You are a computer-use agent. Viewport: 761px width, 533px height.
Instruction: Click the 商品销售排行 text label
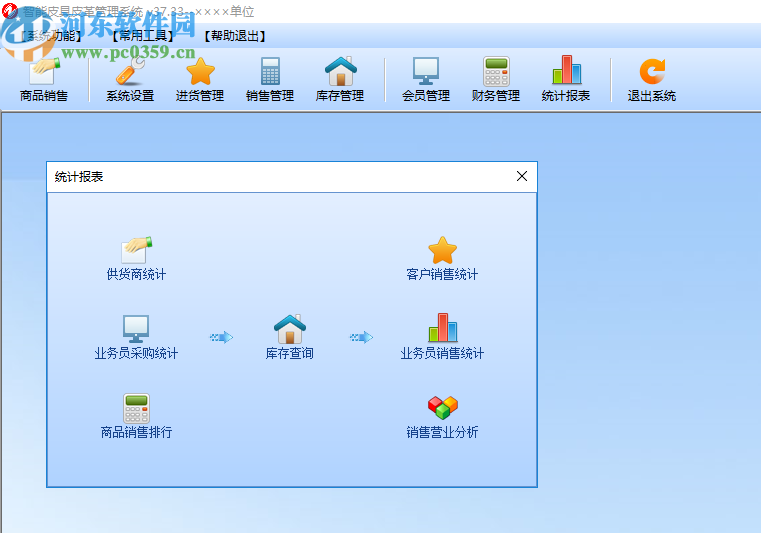136,433
